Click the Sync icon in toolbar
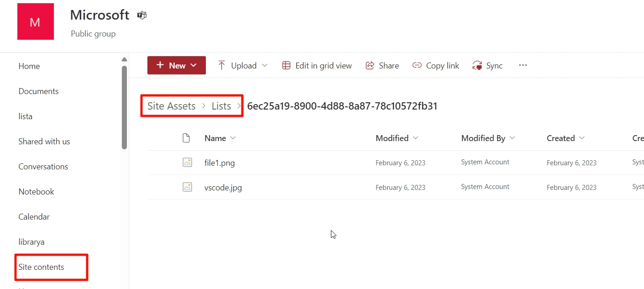The height and width of the screenshot is (289, 644). (x=477, y=65)
